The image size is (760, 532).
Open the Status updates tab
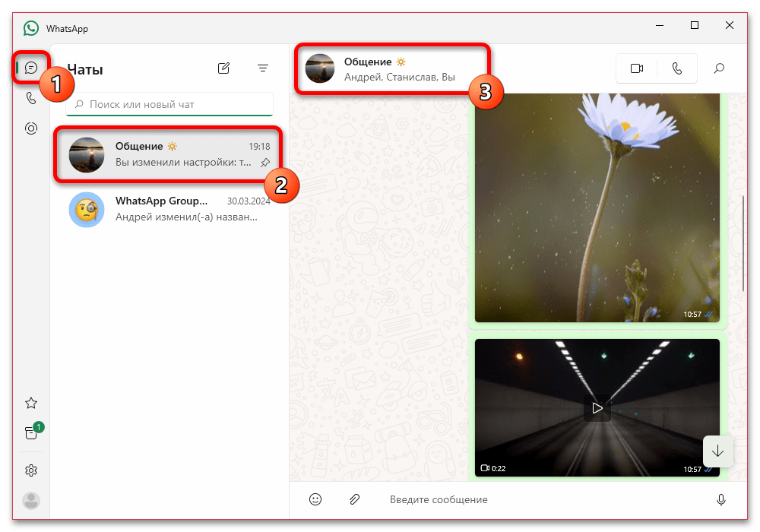pyautogui.click(x=31, y=128)
